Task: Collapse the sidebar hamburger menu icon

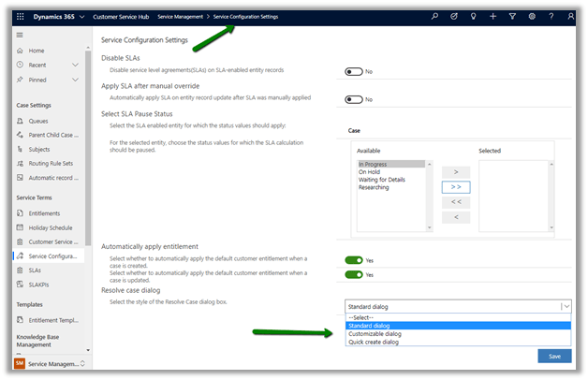Action: 20,35
